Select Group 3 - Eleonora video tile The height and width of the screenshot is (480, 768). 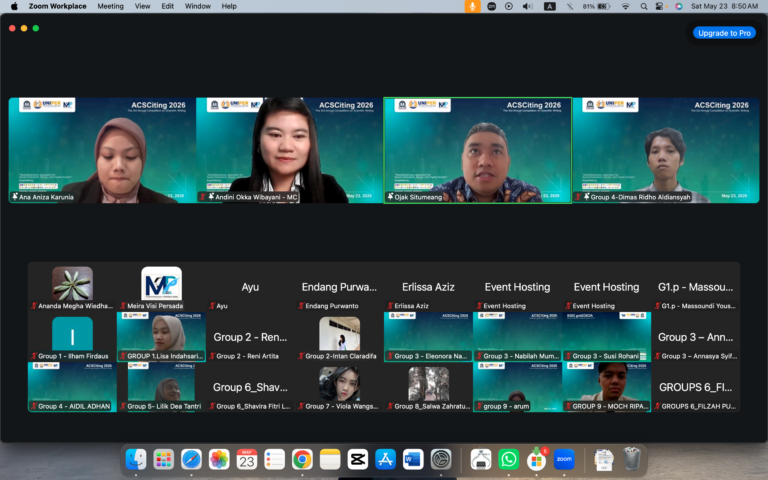[x=429, y=337]
